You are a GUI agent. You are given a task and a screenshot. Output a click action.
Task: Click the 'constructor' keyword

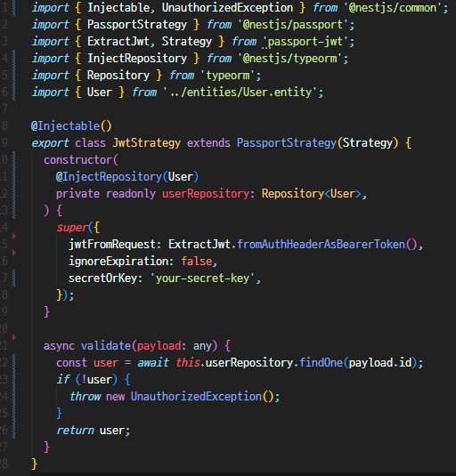click(78, 160)
